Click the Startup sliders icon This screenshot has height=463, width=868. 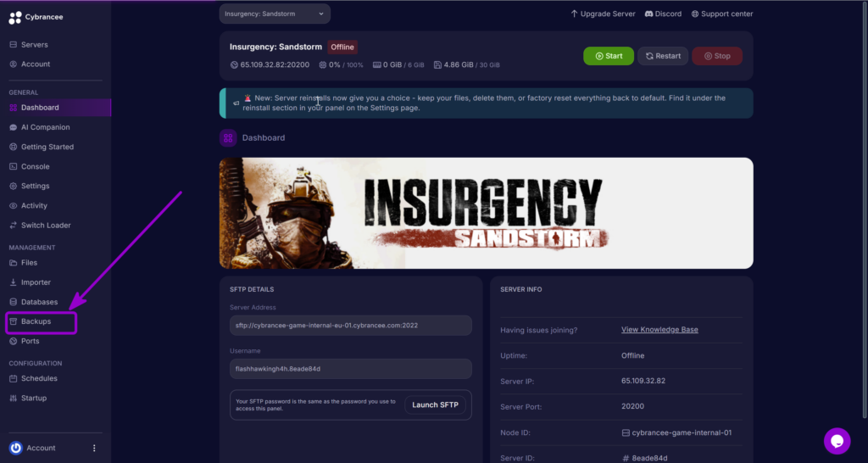click(14, 399)
